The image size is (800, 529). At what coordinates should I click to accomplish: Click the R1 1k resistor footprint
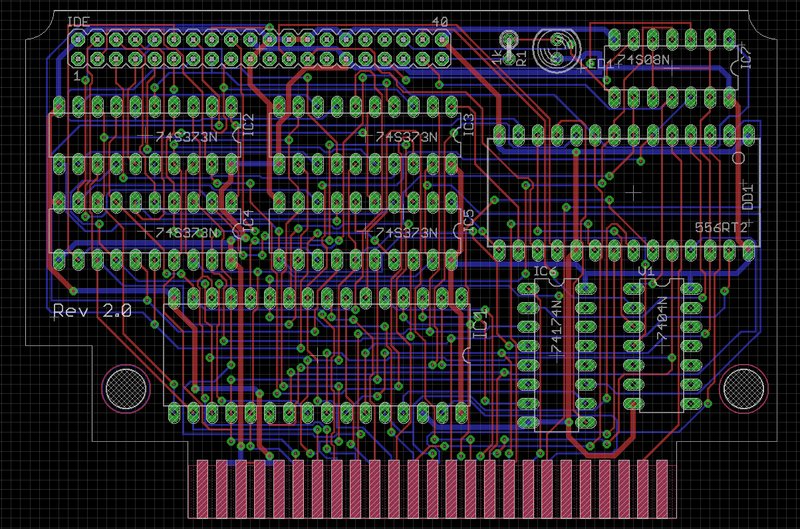[509, 49]
